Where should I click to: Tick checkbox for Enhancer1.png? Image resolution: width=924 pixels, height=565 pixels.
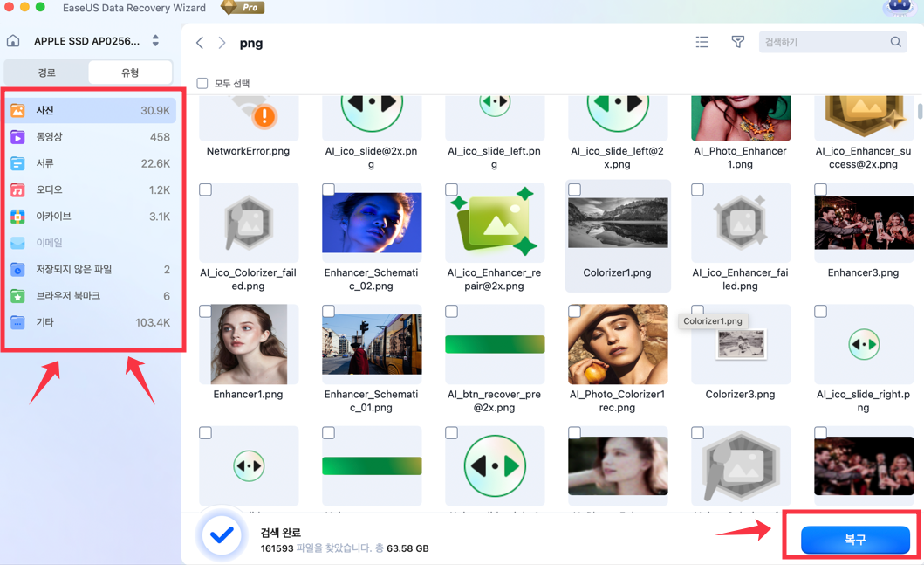tap(205, 311)
